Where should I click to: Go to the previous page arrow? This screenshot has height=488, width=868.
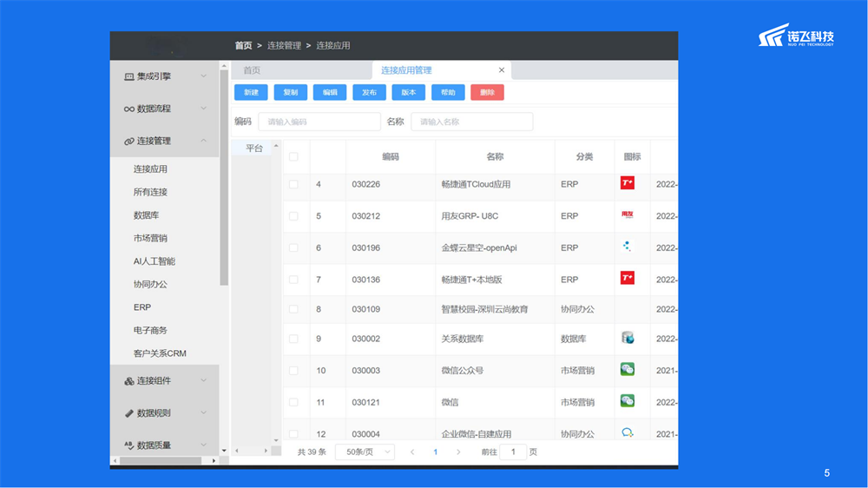(412, 452)
